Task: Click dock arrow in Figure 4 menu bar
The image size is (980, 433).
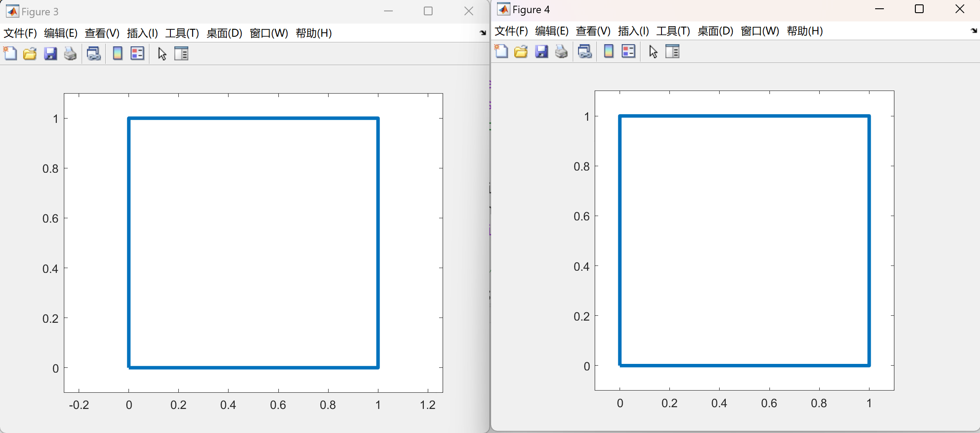Action: coord(974,31)
